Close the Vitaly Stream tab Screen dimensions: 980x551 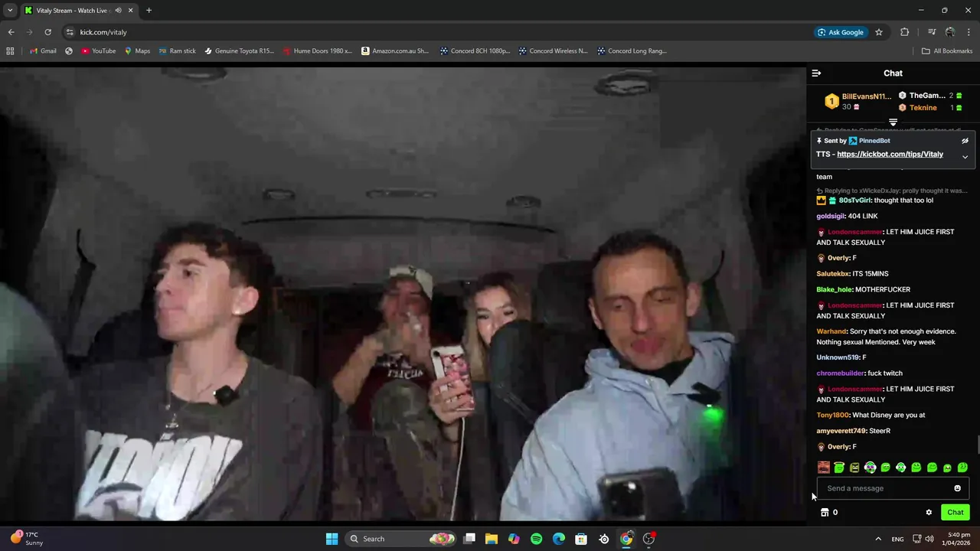tap(130, 11)
